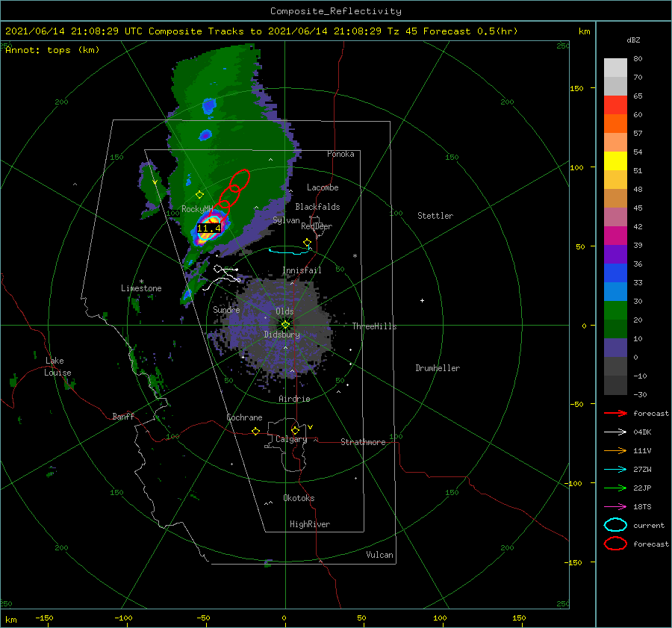The width and height of the screenshot is (672, 628).
Task: Click the Annot: tops (km) label
Action: 52,50
